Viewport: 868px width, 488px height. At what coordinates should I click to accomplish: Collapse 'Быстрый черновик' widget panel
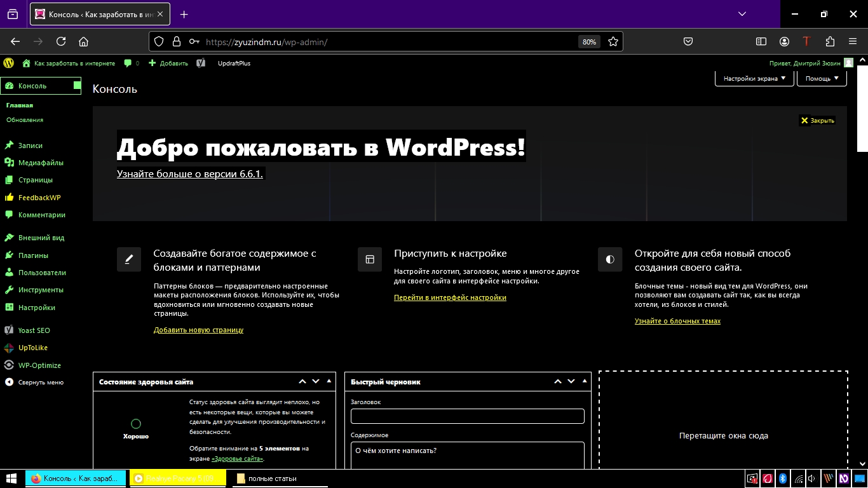584,382
